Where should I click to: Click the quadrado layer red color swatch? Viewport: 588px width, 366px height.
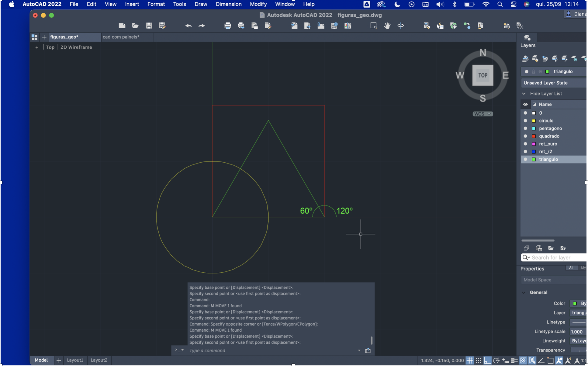534,136
